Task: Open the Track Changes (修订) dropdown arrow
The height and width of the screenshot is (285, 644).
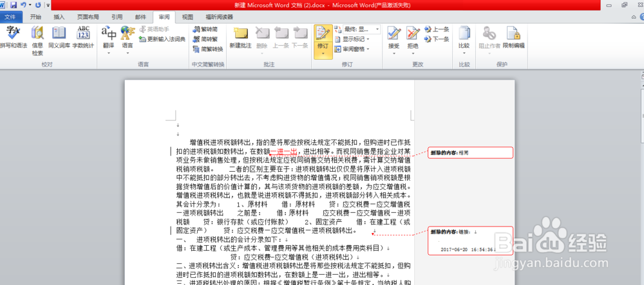Action: click(323, 54)
